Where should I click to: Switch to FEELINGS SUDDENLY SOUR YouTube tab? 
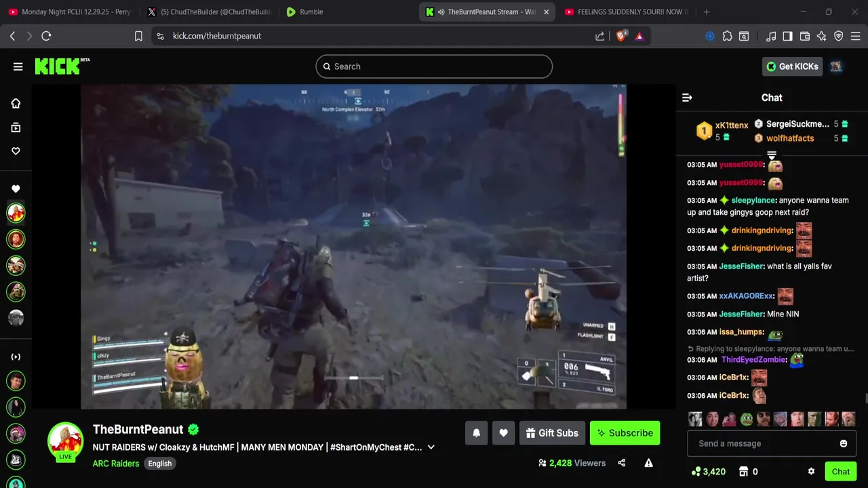click(626, 12)
